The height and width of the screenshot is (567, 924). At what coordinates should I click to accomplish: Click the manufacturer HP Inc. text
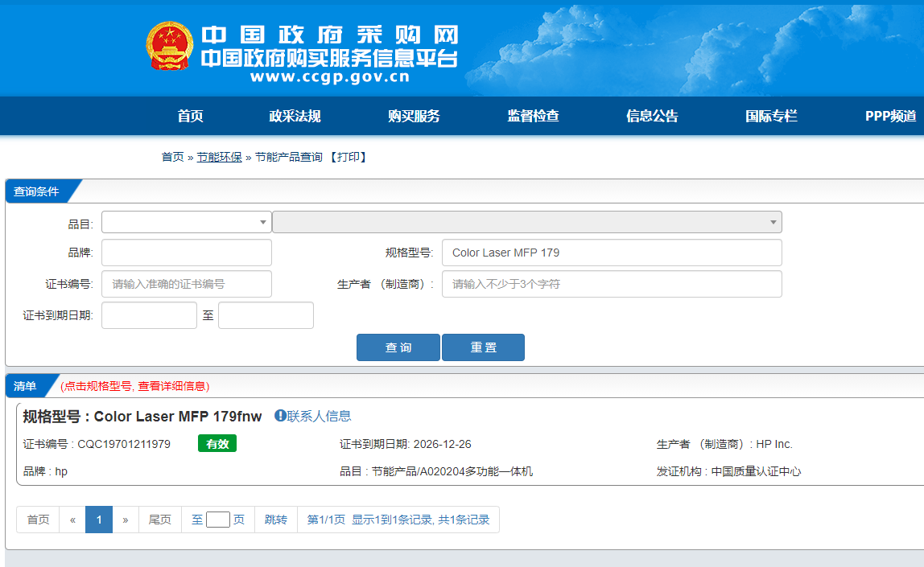(774, 444)
